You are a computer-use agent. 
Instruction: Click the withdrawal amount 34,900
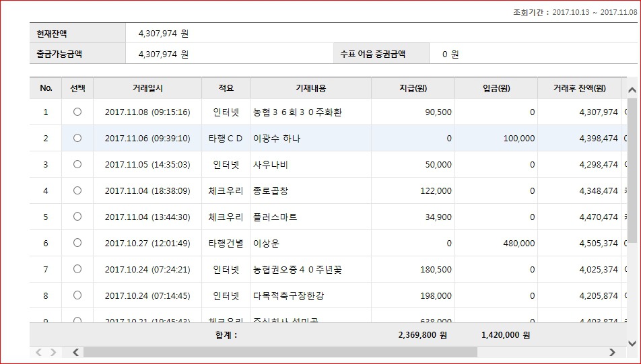[x=438, y=217]
